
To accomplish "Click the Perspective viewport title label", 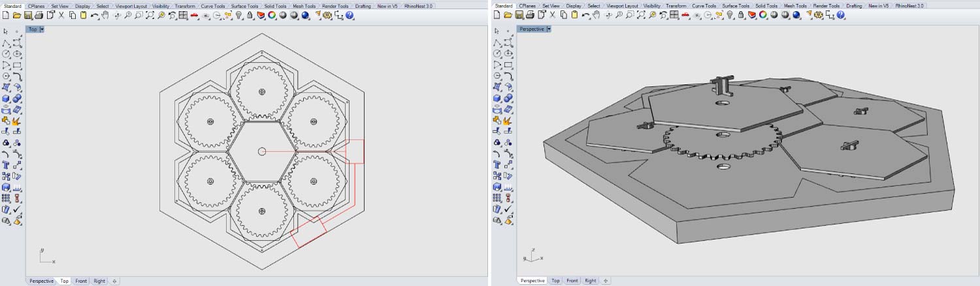I will point(532,29).
